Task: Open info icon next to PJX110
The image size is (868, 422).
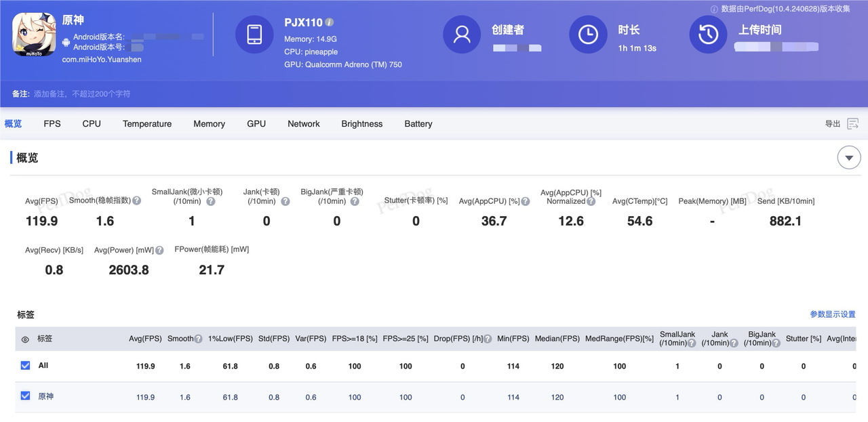Action: pos(330,22)
